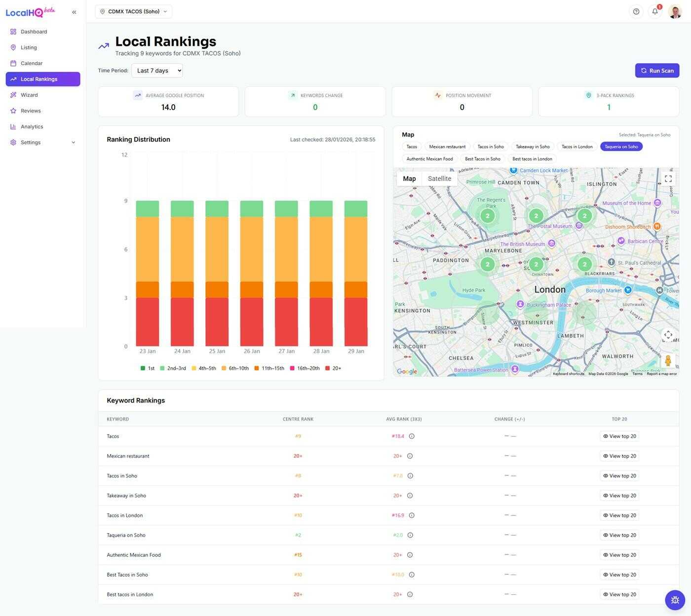Click the user profile avatar
The image size is (691, 616).
tap(675, 11)
